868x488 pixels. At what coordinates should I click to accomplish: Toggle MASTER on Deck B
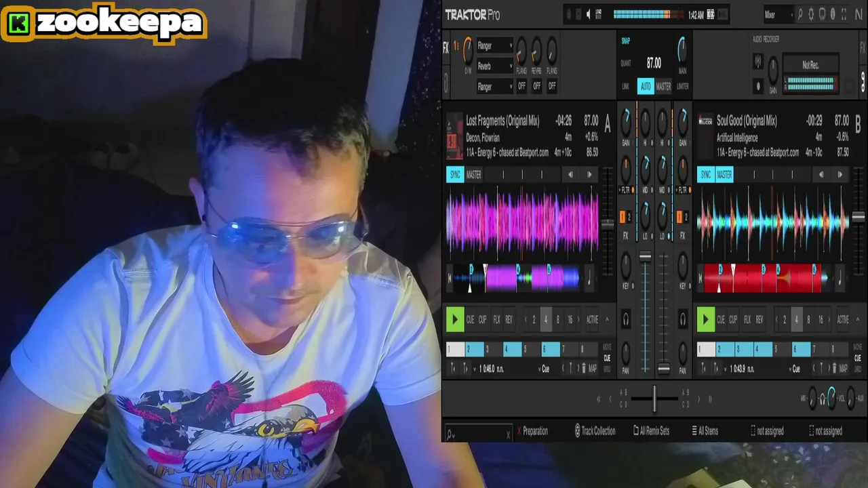click(x=724, y=175)
